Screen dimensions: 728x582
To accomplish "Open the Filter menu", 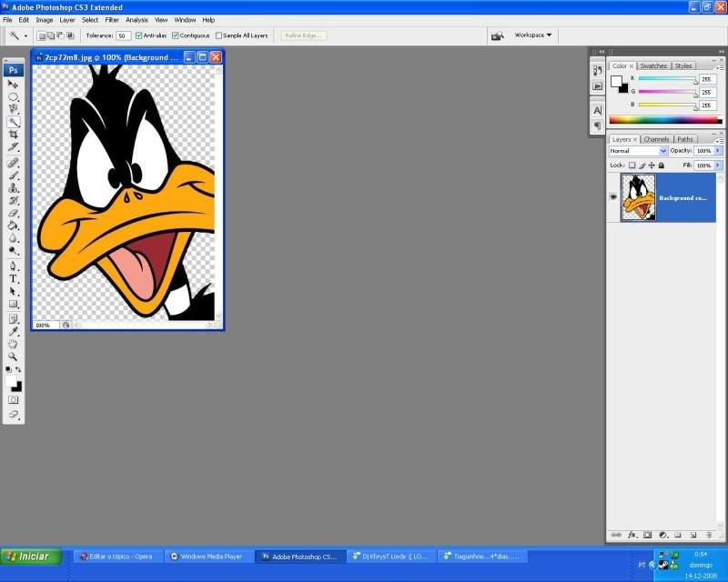I will click(111, 20).
